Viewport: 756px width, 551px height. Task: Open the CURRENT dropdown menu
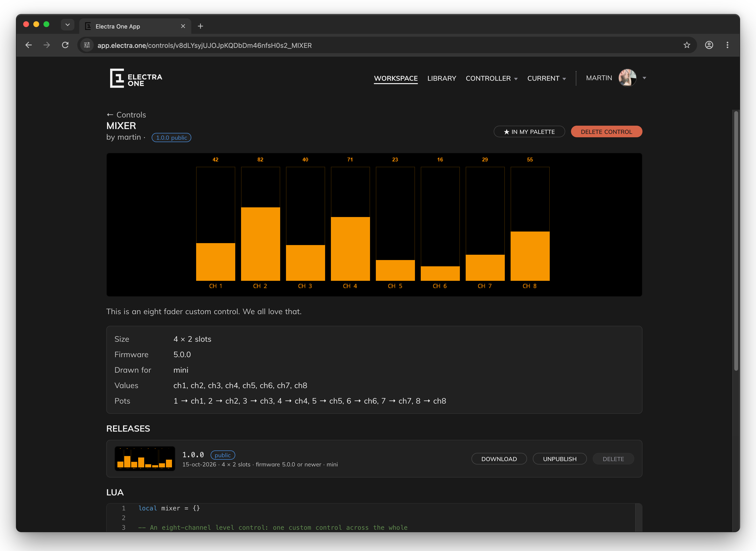click(x=547, y=78)
